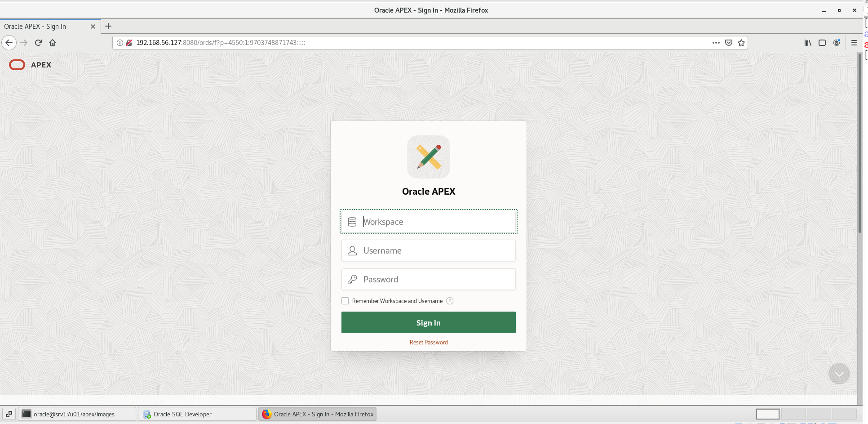Click the key icon in the Password field
This screenshot has width=868, height=424.
coord(352,279)
